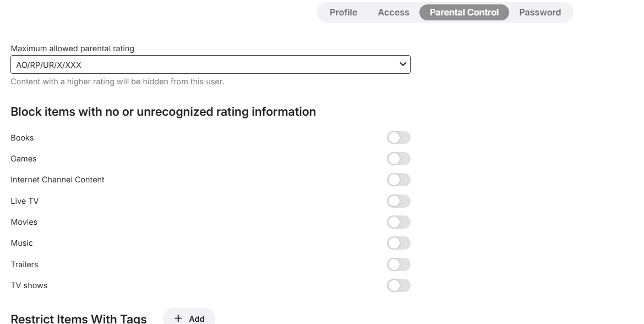Image resolution: width=644 pixels, height=324 pixels.
Task: Click the plus icon beside Restrict Items With Tags
Action: click(x=178, y=318)
